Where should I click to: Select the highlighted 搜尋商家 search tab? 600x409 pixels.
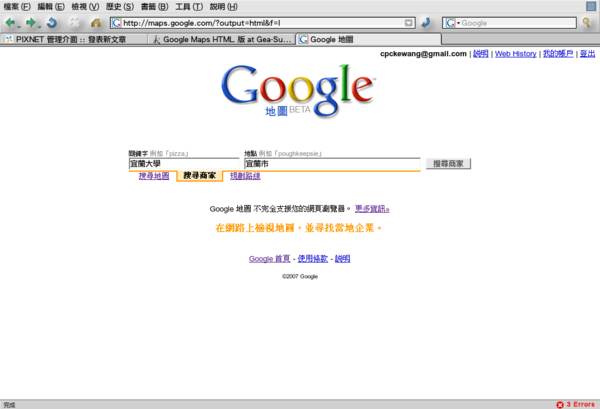tap(199, 176)
